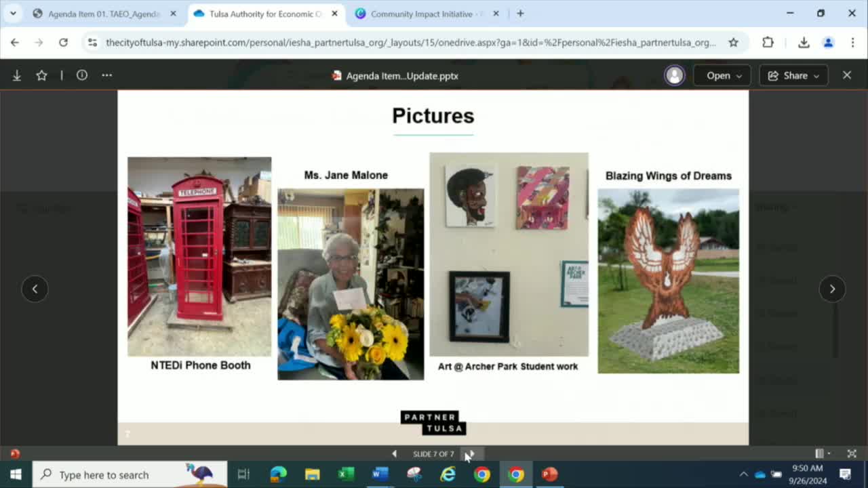This screenshot has height=488, width=868.
Task: Enter full screen slide view
Action: tap(852, 453)
